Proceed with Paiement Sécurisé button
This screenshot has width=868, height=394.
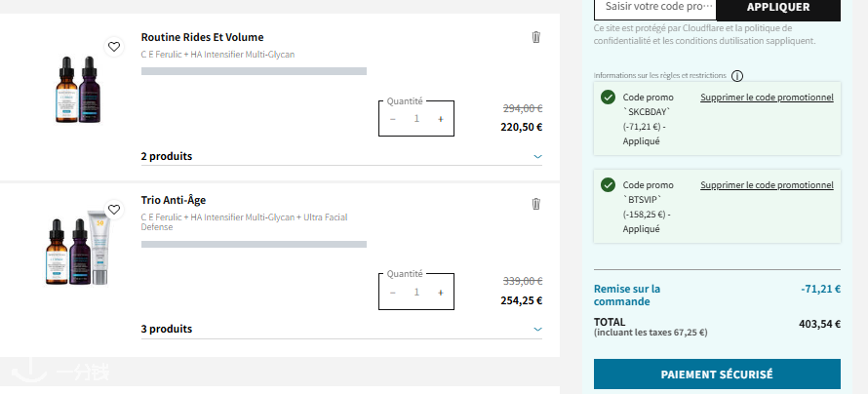pyautogui.click(x=717, y=374)
